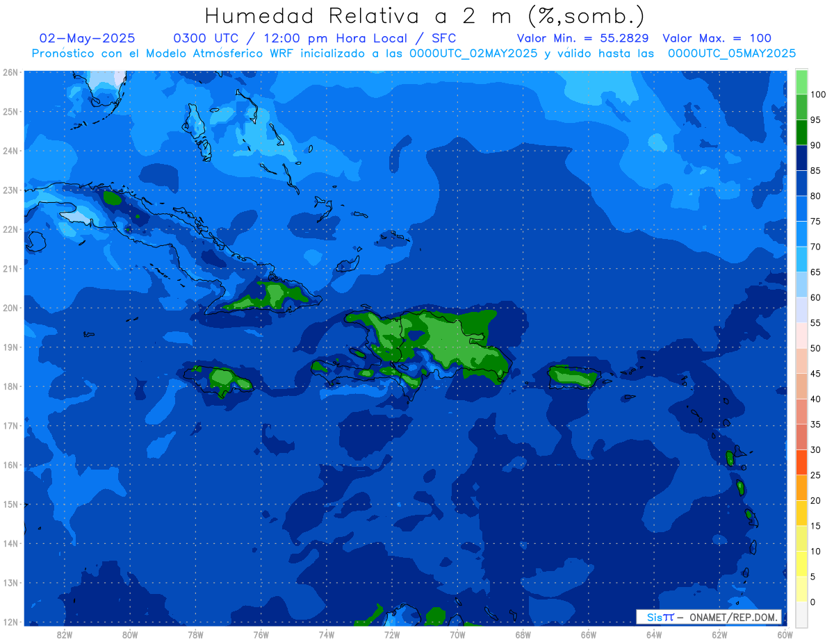Click the "70W" longitude label
834x644 pixels.
point(457,635)
